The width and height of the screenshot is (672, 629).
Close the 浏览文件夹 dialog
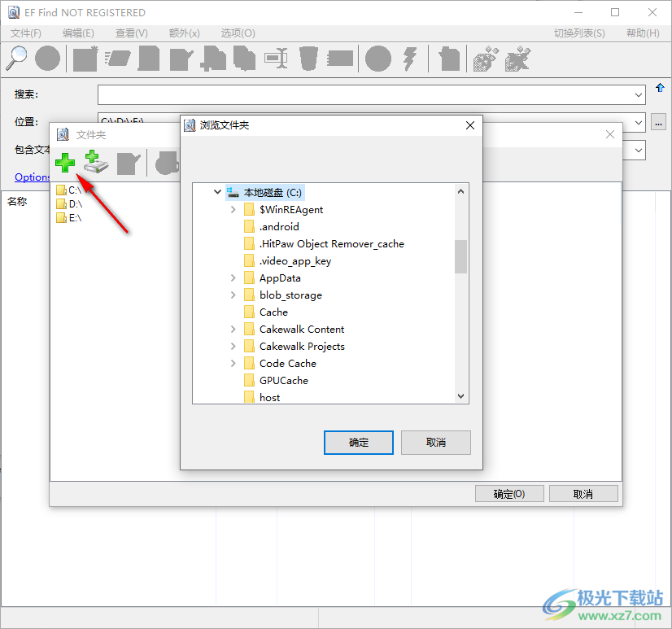click(470, 125)
